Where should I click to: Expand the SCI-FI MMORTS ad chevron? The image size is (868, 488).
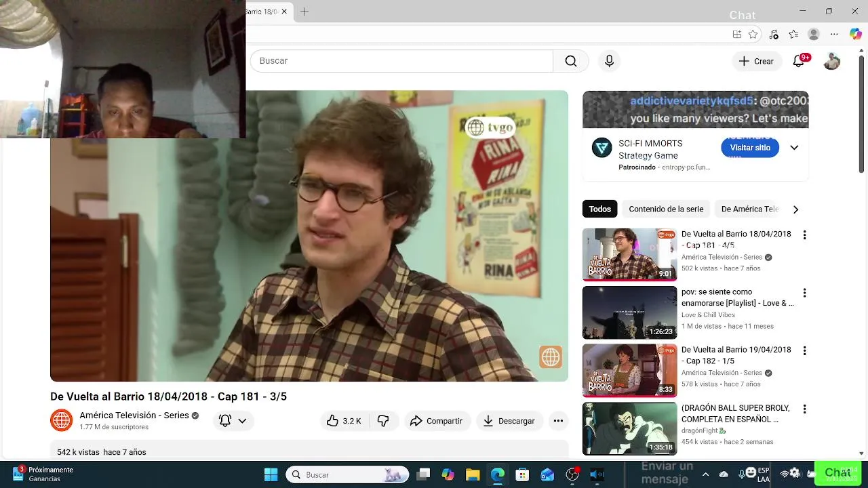click(x=794, y=148)
